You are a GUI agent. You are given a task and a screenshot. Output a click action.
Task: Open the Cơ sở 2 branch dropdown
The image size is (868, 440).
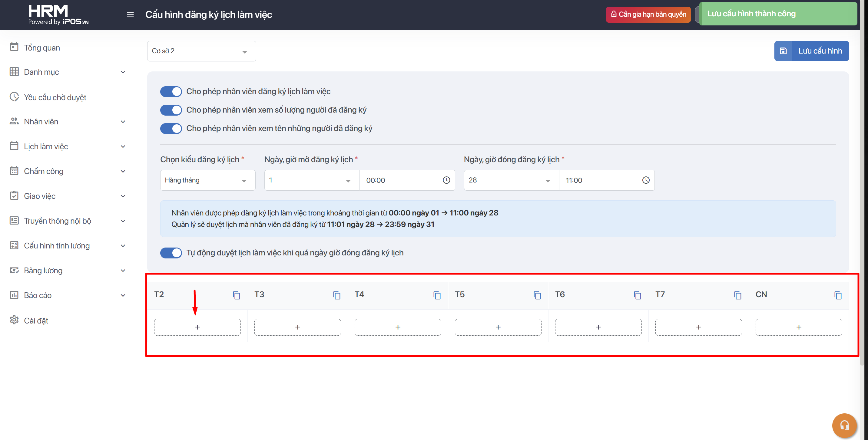coord(201,51)
